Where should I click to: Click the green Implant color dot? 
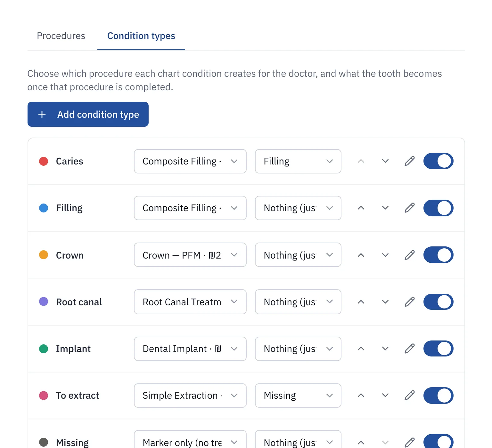click(x=44, y=349)
